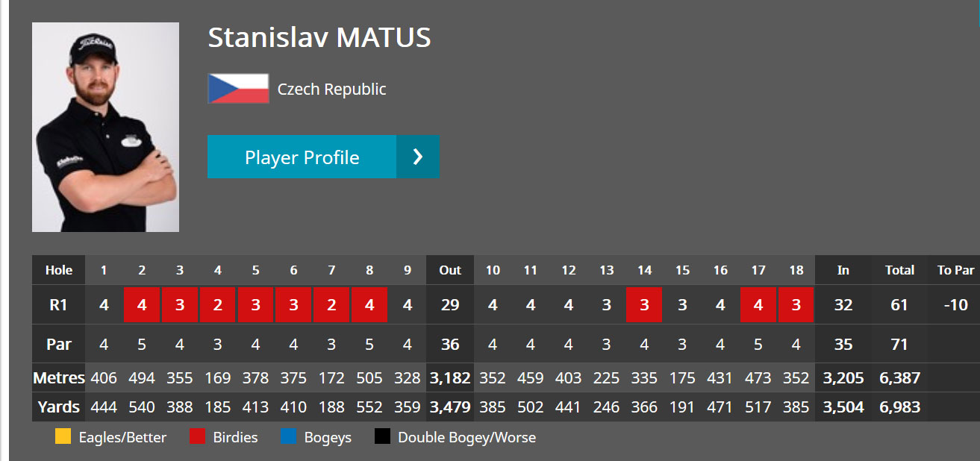The width and height of the screenshot is (980, 461).
Task: Click the Yards row label
Action: (x=58, y=407)
